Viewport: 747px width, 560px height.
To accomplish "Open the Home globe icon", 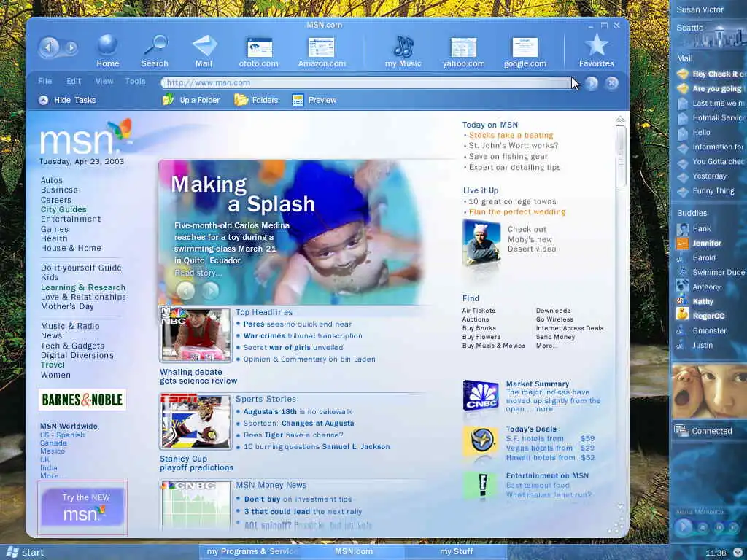I will tap(108, 45).
